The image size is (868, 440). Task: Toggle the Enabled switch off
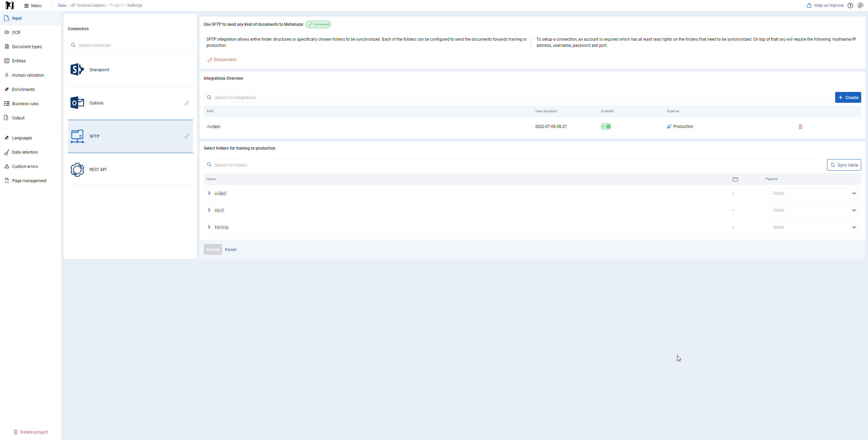(x=606, y=127)
